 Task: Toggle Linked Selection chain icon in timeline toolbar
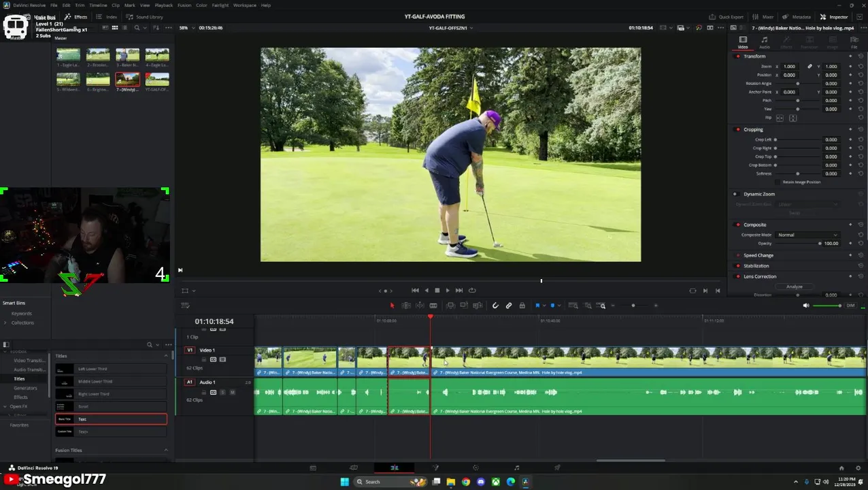pyautogui.click(x=509, y=306)
